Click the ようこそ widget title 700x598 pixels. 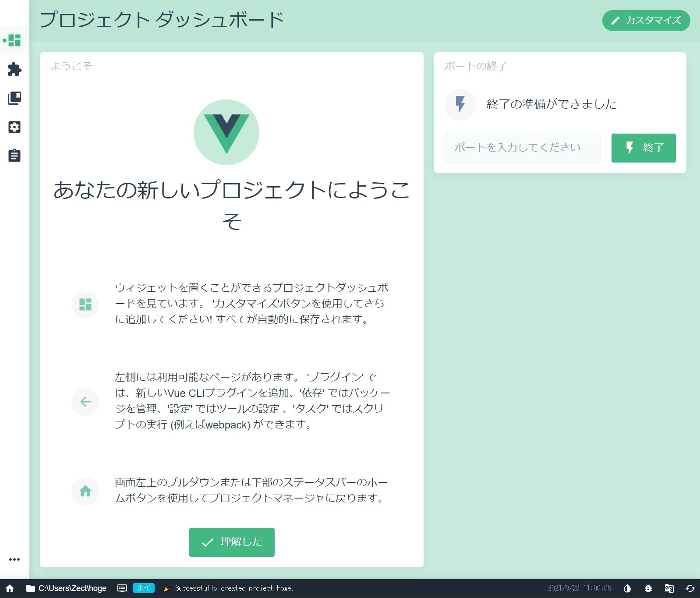pyautogui.click(x=71, y=66)
